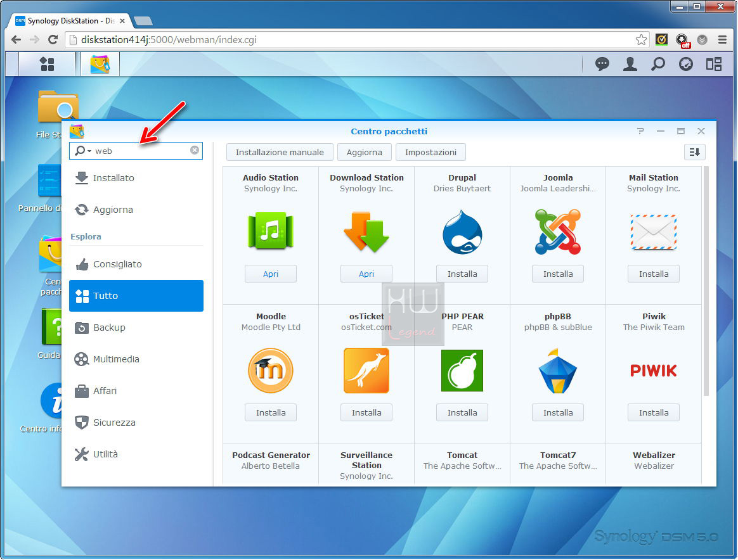
Task: Click the package list vertical scrollbar
Action: click(706, 281)
